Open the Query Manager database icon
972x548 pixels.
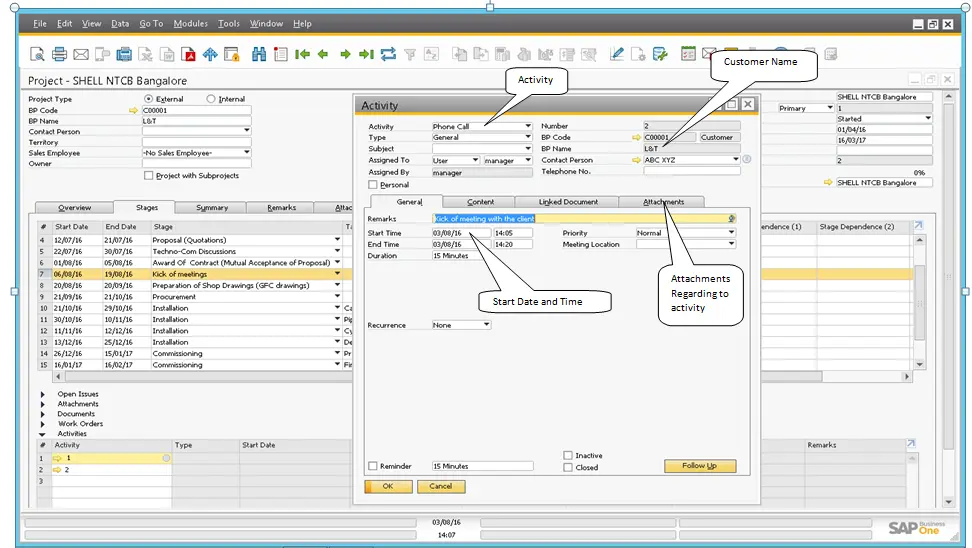(660, 55)
